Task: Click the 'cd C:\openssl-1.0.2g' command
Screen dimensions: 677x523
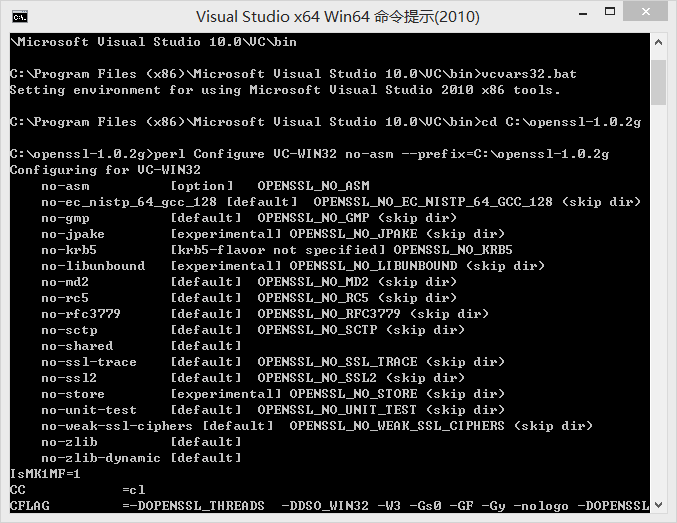Action: tap(561, 122)
